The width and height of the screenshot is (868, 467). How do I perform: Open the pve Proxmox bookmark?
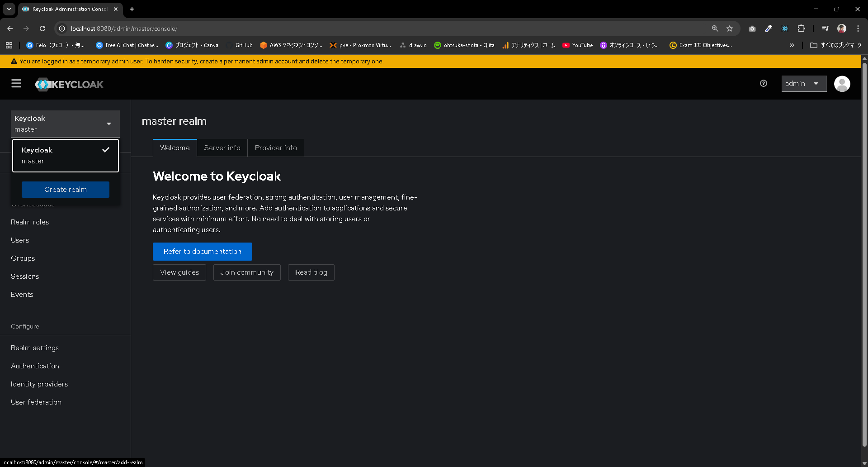360,45
